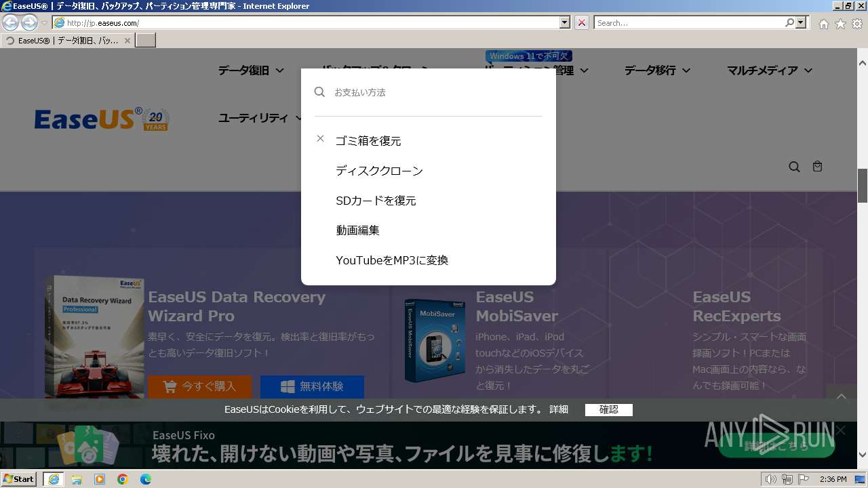Click the MobiSaver product box image
Screen dimensions: 868x488
pyautogui.click(x=435, y=341)
